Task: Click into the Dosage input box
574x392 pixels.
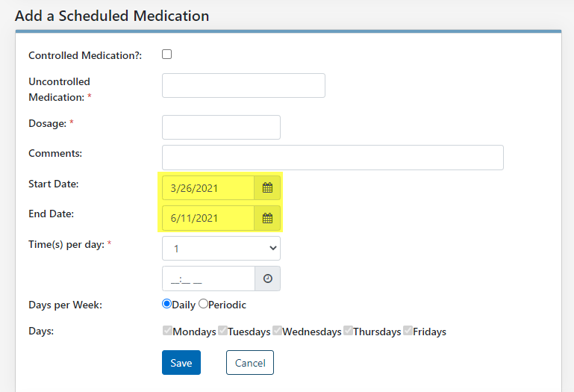Action: [x=221, y=128]
